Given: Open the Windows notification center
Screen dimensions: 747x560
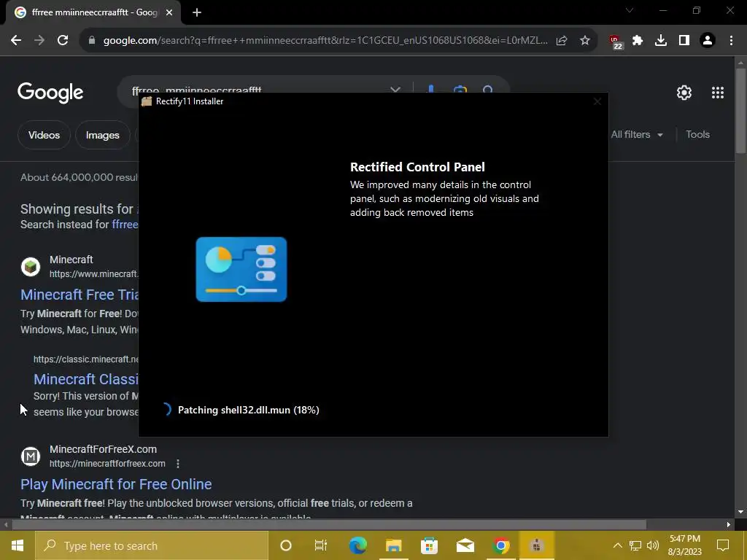Looking at the screenshot, I should pyautogui.click(x=723, y=545).
